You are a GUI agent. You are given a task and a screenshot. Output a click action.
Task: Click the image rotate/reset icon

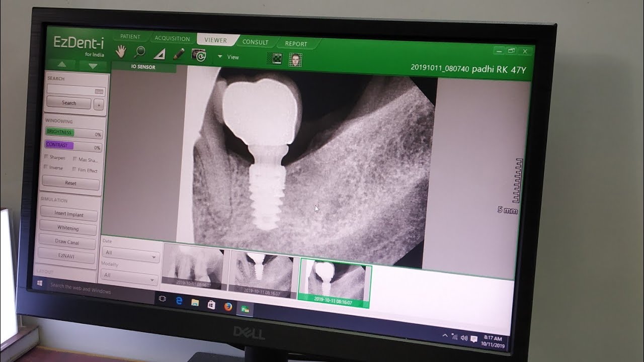tap(199, 55)
